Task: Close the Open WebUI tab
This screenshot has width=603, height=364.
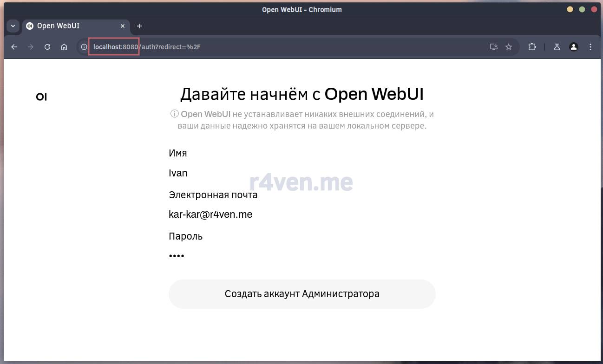Action: (123, 26)
